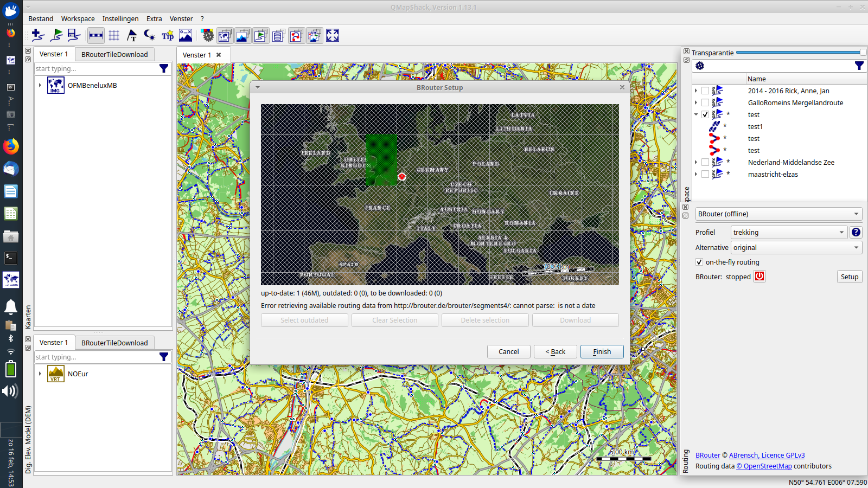Toggle night/day mode moon icon
The image size is (868, 488).
(149, 36)
